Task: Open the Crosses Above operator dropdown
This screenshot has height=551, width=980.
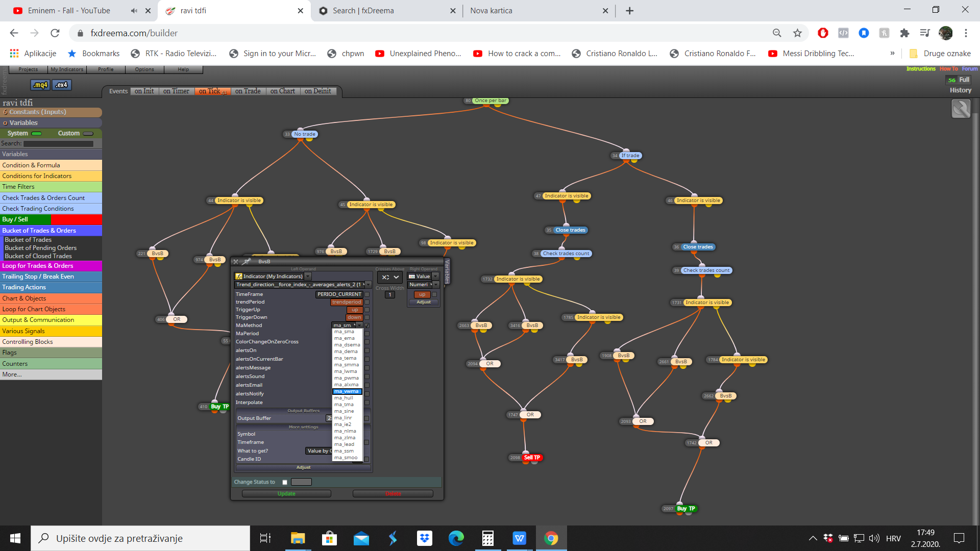Action: pyautogui.click(x=390, y=277)
